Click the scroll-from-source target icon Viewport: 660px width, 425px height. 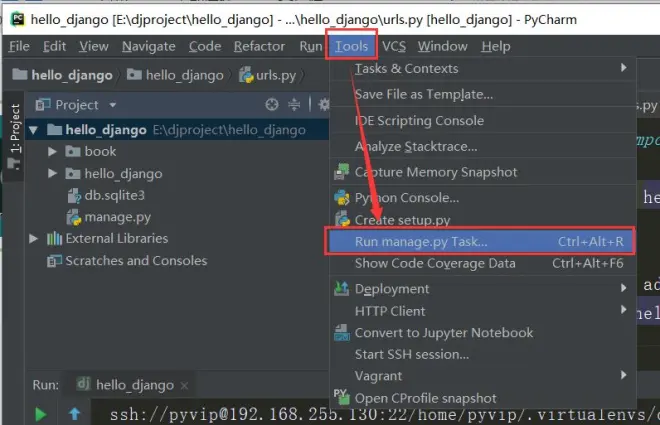272,104
